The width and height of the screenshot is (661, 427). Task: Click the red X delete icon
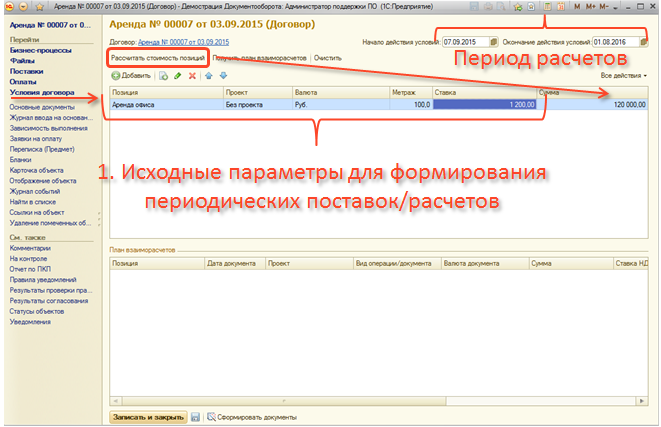(191, 76)
